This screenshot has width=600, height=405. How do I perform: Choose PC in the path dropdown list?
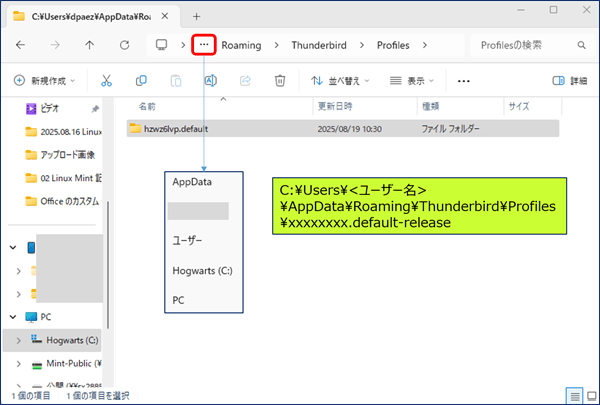click(x=178, y=300)
